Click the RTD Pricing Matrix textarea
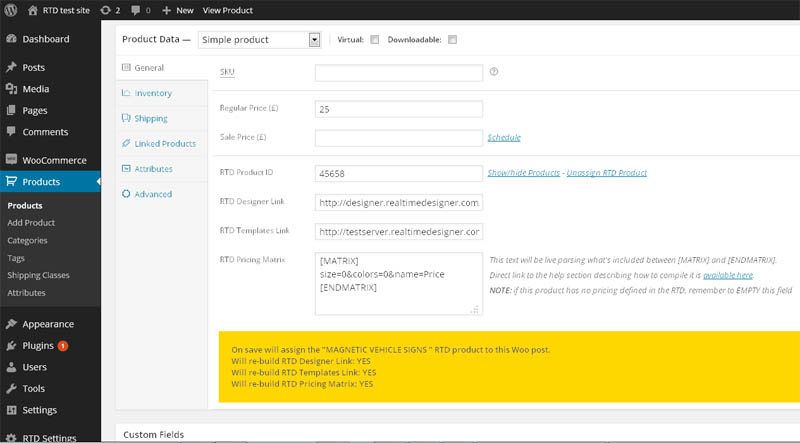Image resolution: width=800 pixels, height=443 pixels. [398, 284]
